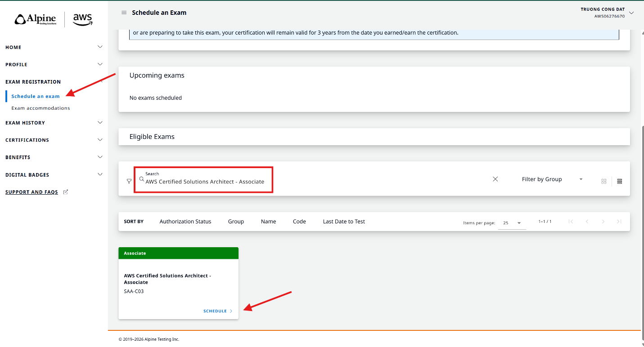Expand the EXAM HISTORY chevron

click(100, 122)
